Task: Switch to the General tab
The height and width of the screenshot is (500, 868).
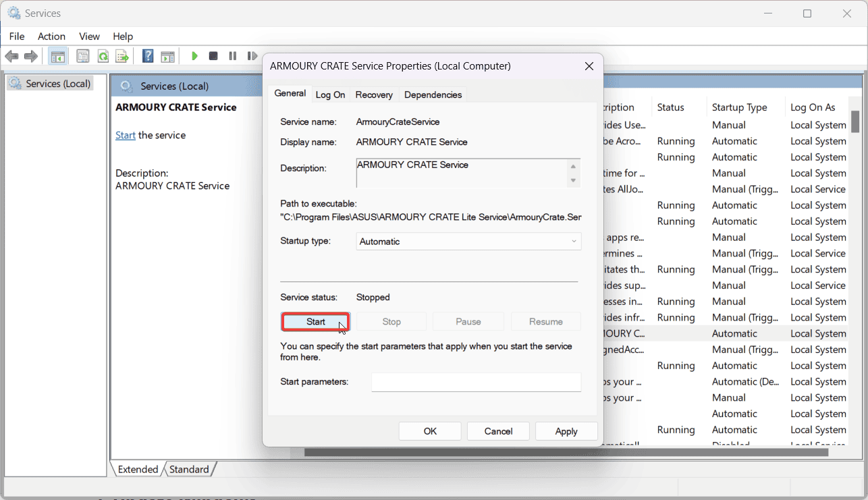Action: pos(290,93)
